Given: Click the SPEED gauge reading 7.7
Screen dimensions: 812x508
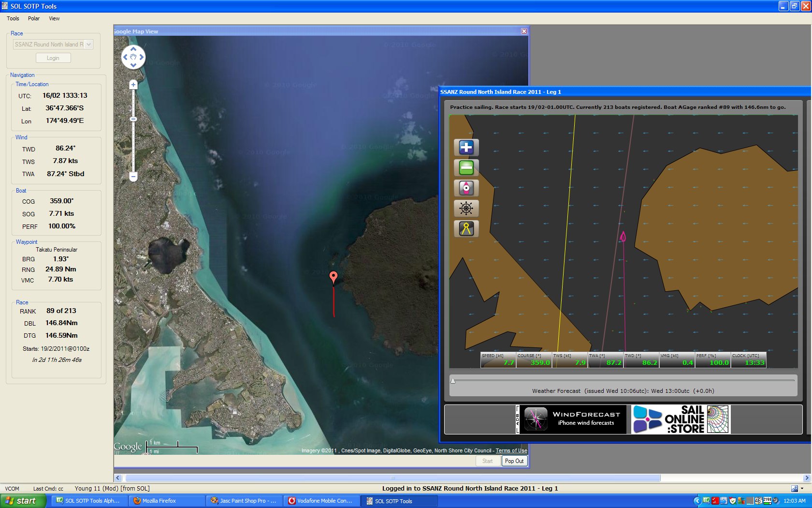Looking at the screenshot, I should coord(509,362).
